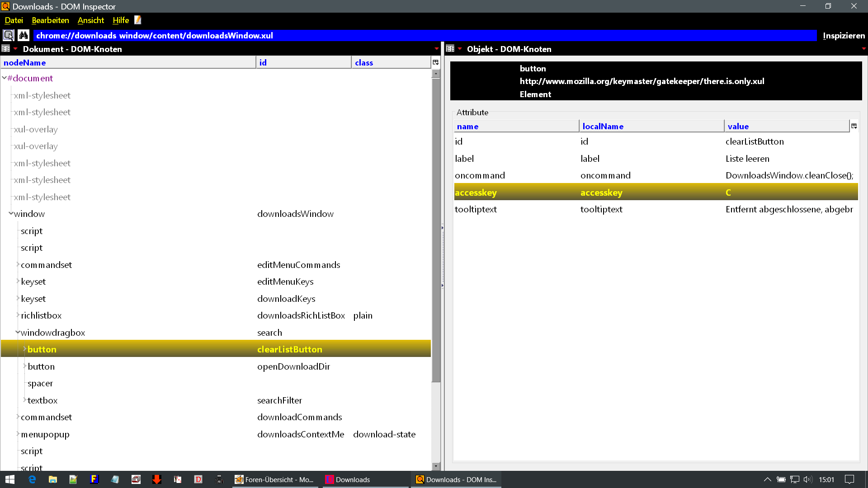
Task: Open the attribute table column picker icon
Action: coord(854,126)
